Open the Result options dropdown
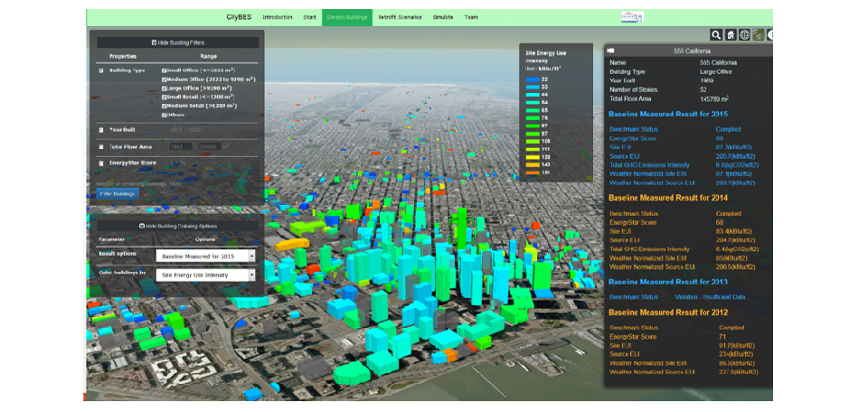 [x=205, y=257]
